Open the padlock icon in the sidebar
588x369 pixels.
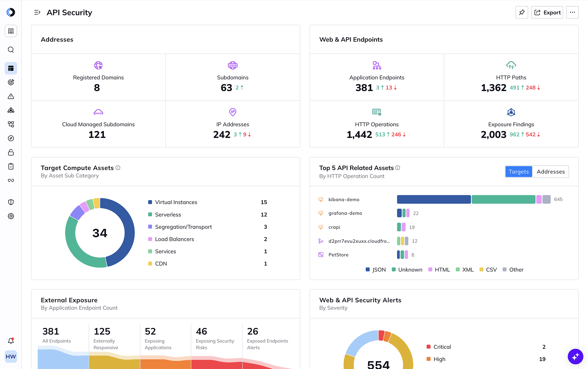coord(11,152)
